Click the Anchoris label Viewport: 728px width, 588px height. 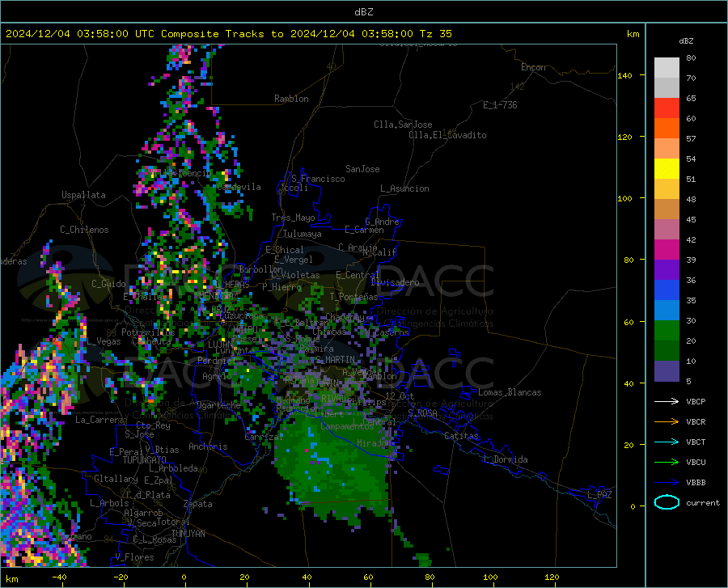click(208, 446)
